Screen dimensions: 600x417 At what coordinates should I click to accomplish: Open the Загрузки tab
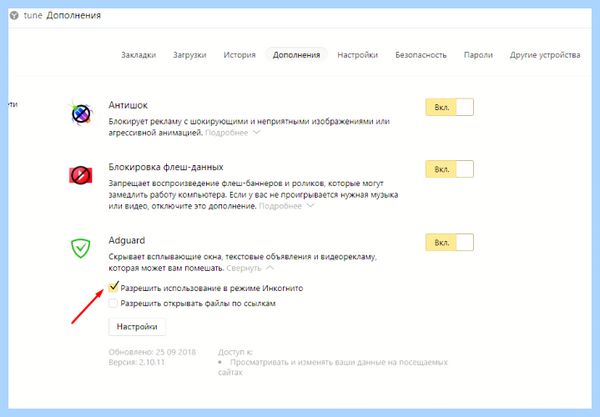189,55
